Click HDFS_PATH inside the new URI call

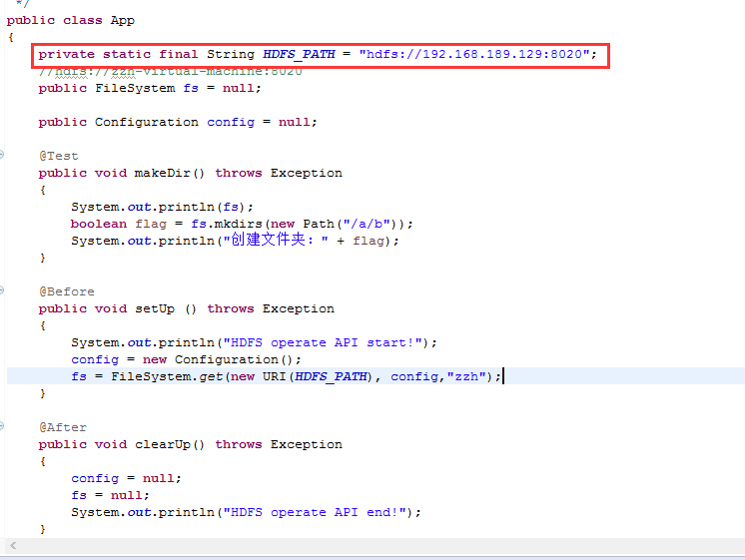pos(331,376)
